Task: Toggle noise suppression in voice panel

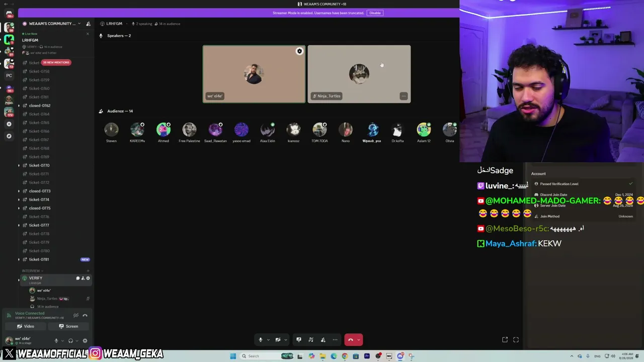Action: 76,315
